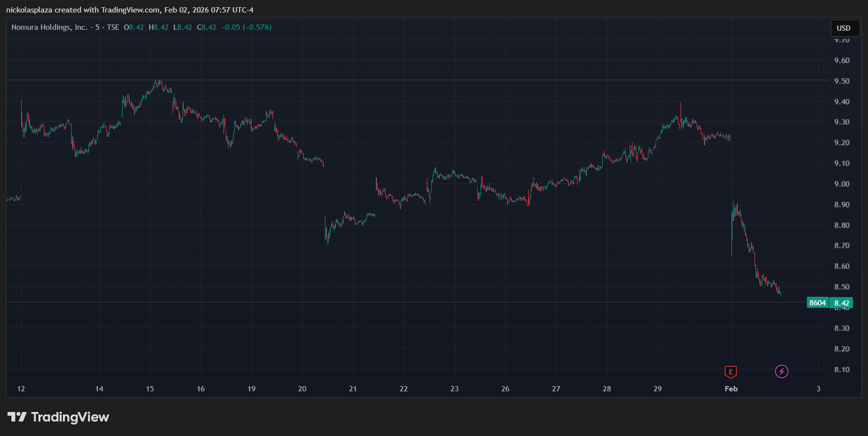
Task: Select date 22 on the time axis
Action: click(x=404, y=389)
